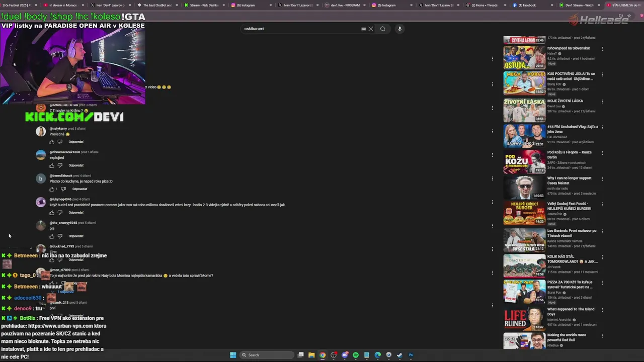Screen dimensions: 644x362
Task: Like the comment by @lukyneq4346
Action: [51, 213]
